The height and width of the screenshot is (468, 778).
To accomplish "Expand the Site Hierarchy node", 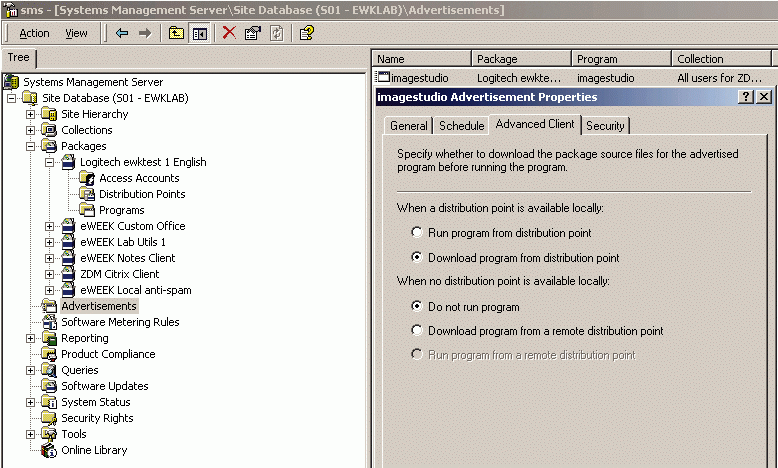I will 30,115.
